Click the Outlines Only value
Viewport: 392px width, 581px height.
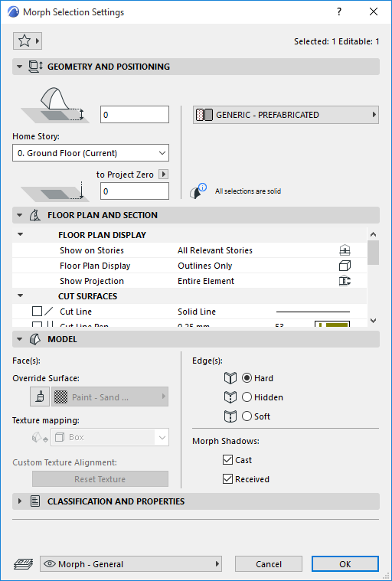pyautogui.click(x=205, y=266)
